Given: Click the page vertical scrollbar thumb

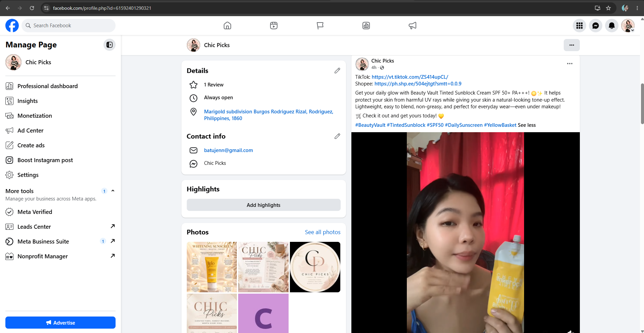Looking at the screenshot, I should (642, 104).
